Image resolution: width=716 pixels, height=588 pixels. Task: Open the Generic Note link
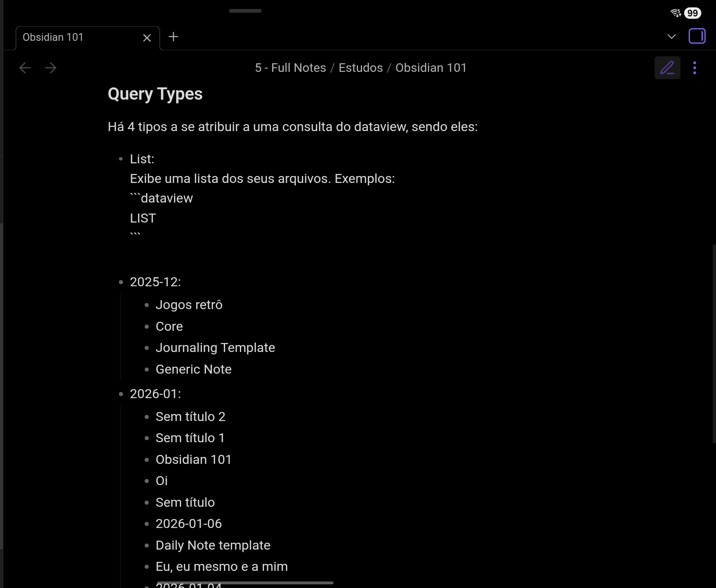click(x=193, y=370)
